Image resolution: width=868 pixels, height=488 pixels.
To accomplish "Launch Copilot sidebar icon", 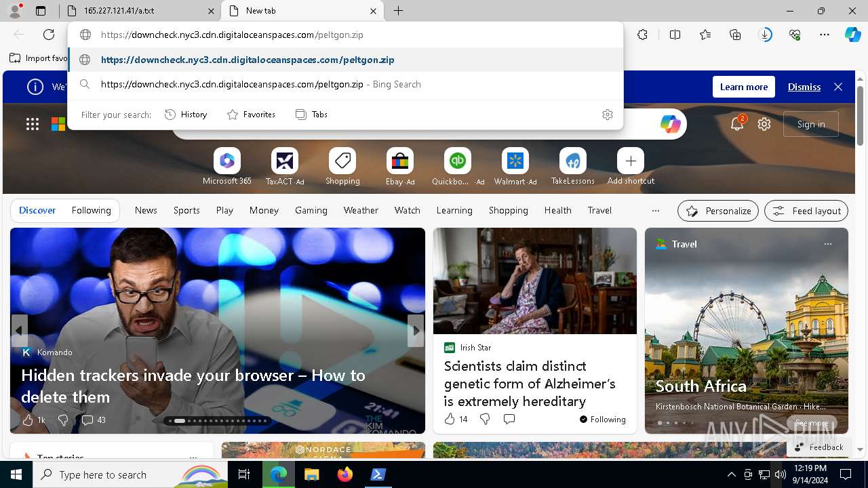I will [x=852, y=35].
